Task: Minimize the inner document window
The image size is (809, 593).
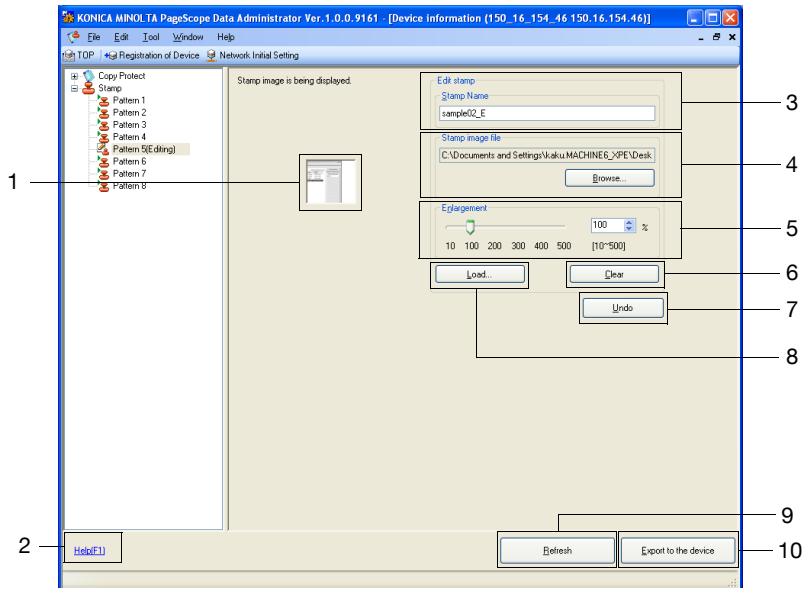Action: [701, 37]
